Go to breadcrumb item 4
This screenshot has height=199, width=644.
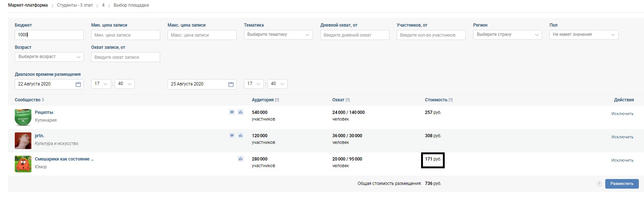tap(103, 5)
